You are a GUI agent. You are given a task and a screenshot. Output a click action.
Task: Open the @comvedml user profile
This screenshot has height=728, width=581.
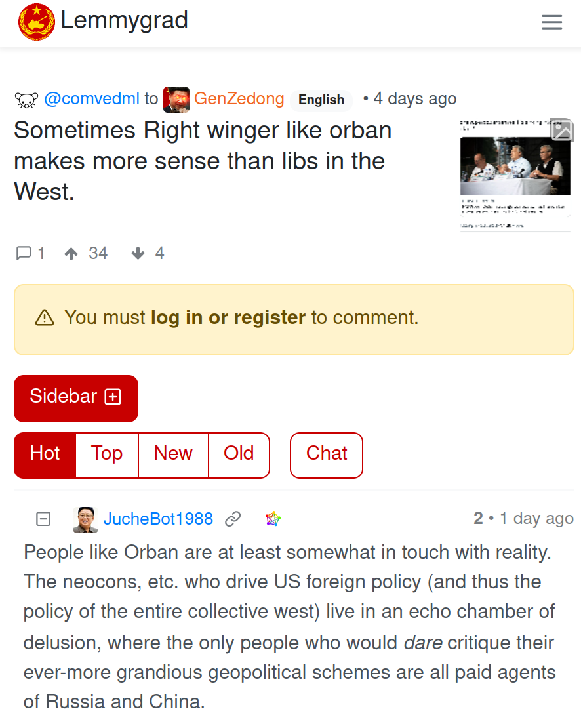click(91, 98)
